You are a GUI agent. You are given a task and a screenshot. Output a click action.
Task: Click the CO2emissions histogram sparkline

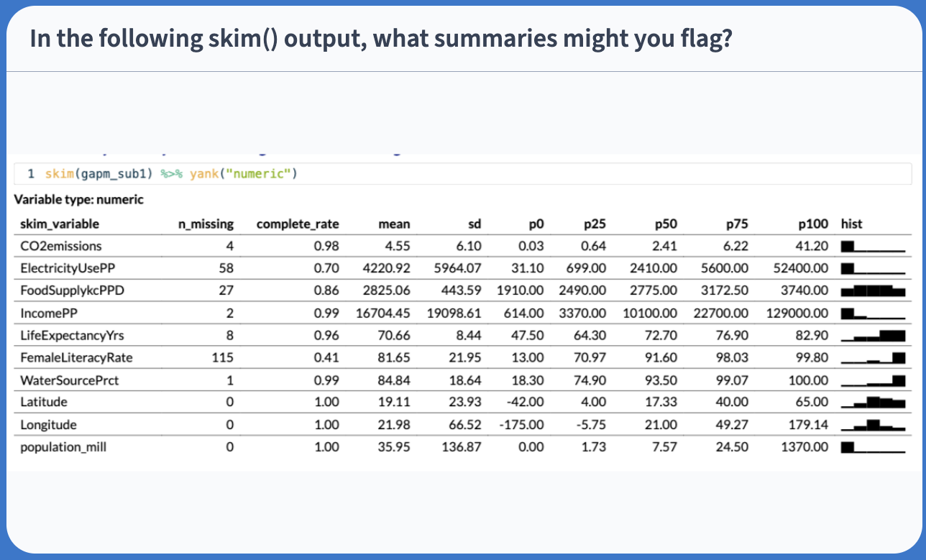pos(872,246)
